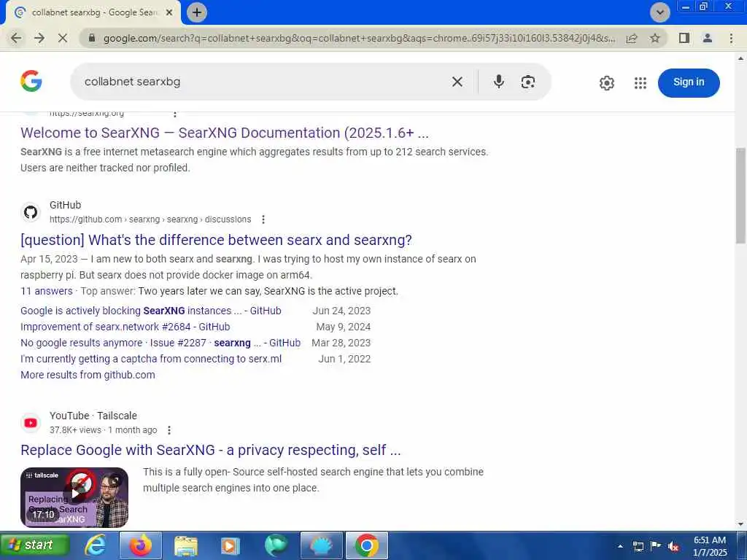Stop the page from loading
Screen dimensions: 747x560
[x=63, y=38]
